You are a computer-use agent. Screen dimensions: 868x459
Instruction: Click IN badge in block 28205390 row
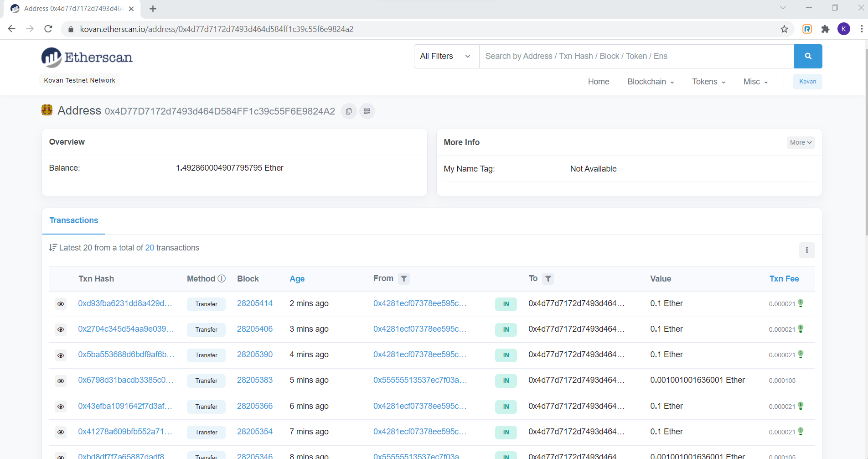(506, 355)
